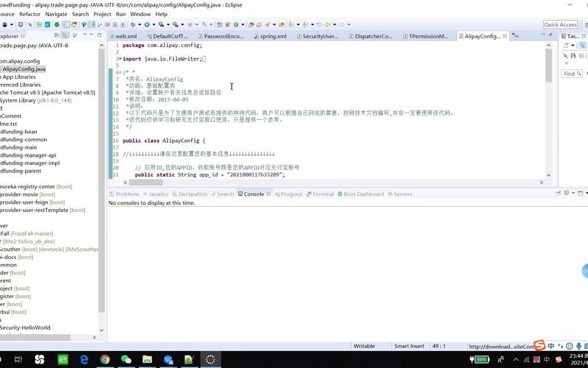Click the Task View taskbar button
Screen dimensions: 588x368
18,360
